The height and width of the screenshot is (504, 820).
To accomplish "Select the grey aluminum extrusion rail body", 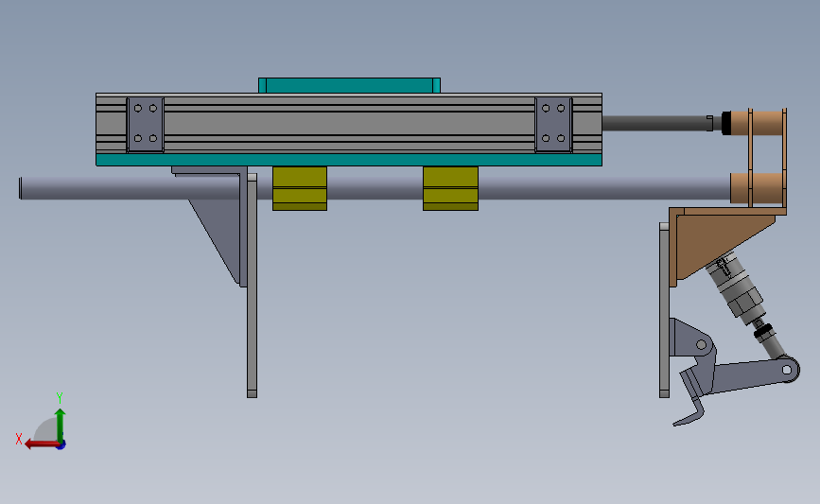I will coord(349,123).
